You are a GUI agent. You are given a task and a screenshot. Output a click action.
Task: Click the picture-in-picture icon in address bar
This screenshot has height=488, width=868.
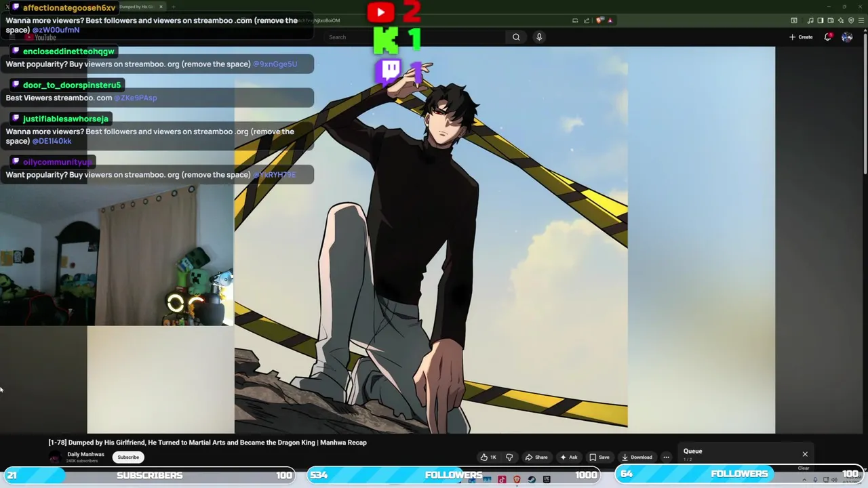tap(575, 20)
